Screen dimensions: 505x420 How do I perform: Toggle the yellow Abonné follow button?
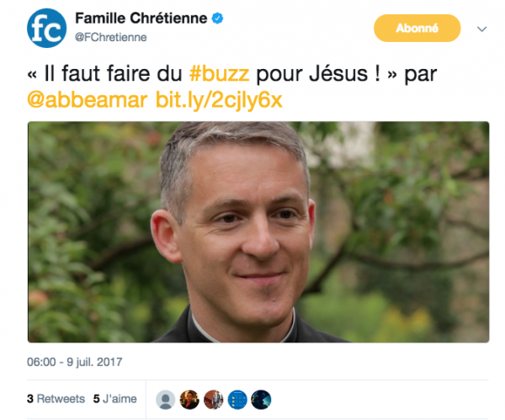417,29
